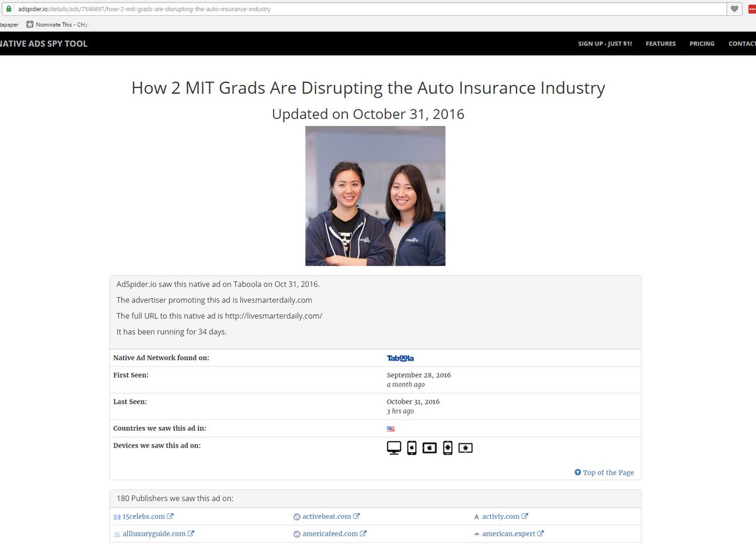The width and height of the screenshot is (756, 544).
Task: Click external link icon next to activebeat.com
Action: coord(357,516)
